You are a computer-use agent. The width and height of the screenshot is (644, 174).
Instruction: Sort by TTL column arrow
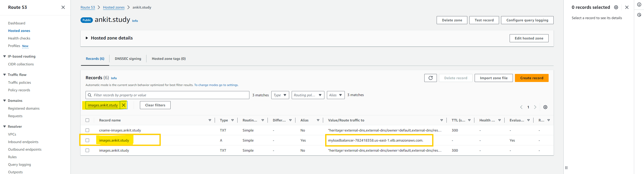[469, 120]
